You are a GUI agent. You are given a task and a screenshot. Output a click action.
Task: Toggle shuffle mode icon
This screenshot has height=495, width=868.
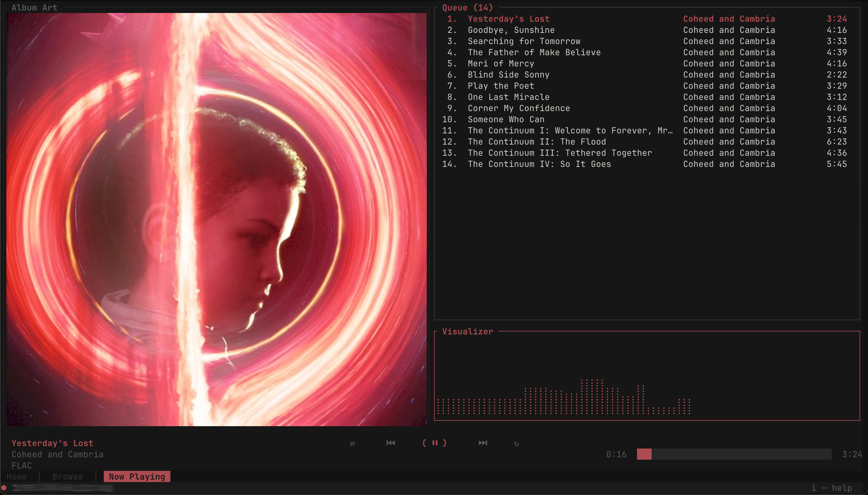coord(352,443)
